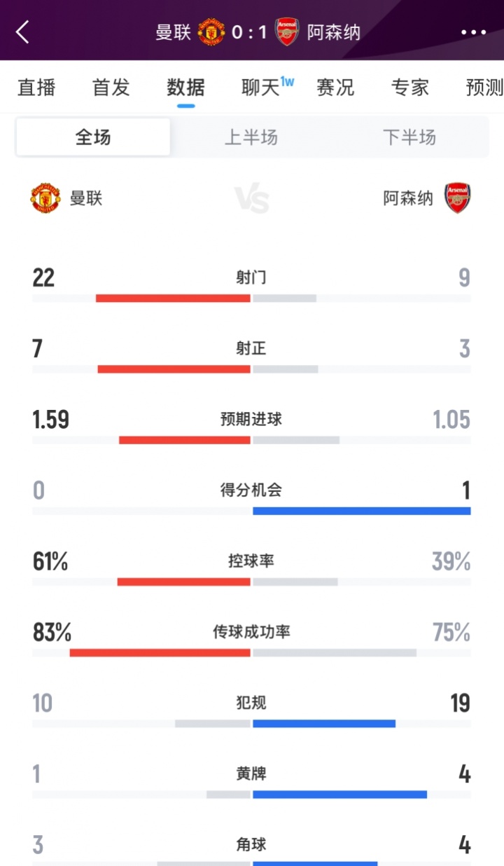
Task: Tap the red 射门 shots bar
Action: click(x=173, y=298)
